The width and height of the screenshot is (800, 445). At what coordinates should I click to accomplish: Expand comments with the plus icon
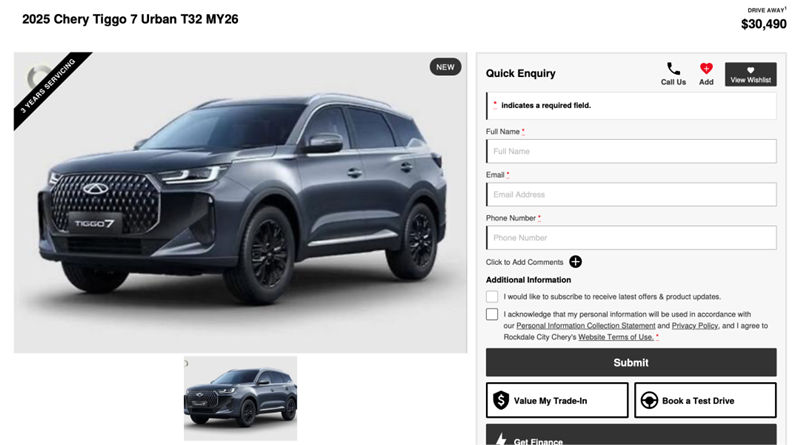(576, 262)
